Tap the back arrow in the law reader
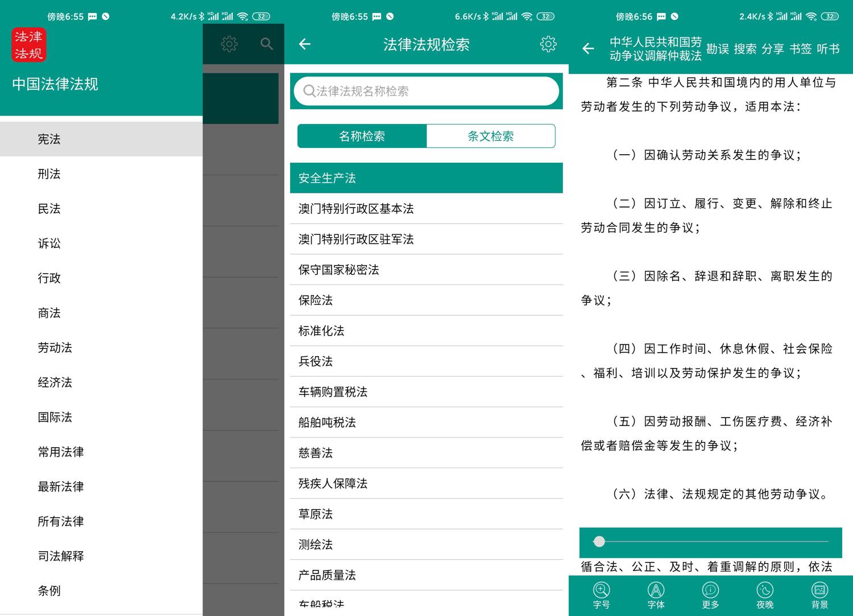 [589, 49]
